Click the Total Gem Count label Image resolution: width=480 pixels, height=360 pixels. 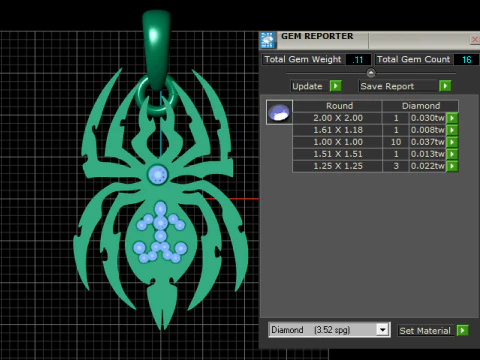pyautogui.click(x=413, y=60)
